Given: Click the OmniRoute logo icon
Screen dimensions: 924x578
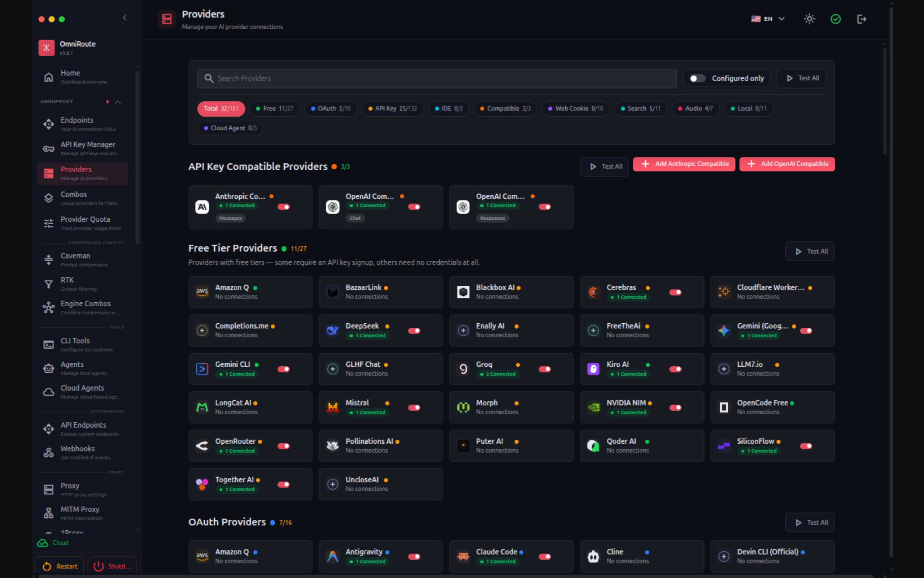Looking at the screenshot, I should [x=47, y=48].
